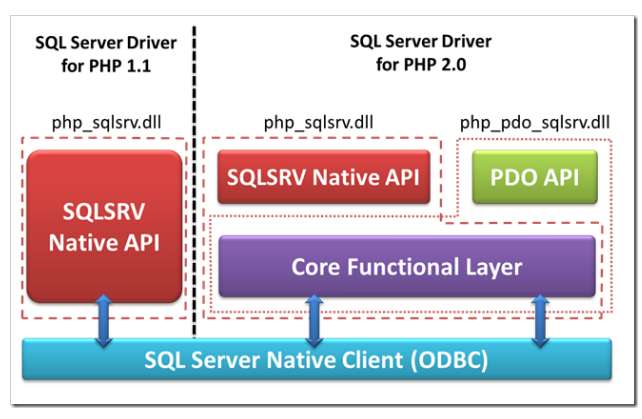The image size is (642, 419).
Task: Select the green PDO API block
Action: pos(535,177)
